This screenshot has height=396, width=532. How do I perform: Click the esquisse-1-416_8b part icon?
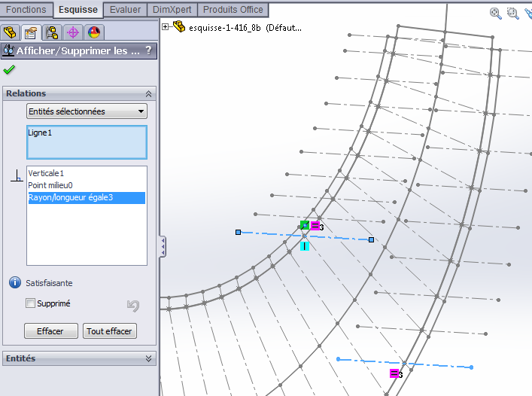tap(179, 26)
